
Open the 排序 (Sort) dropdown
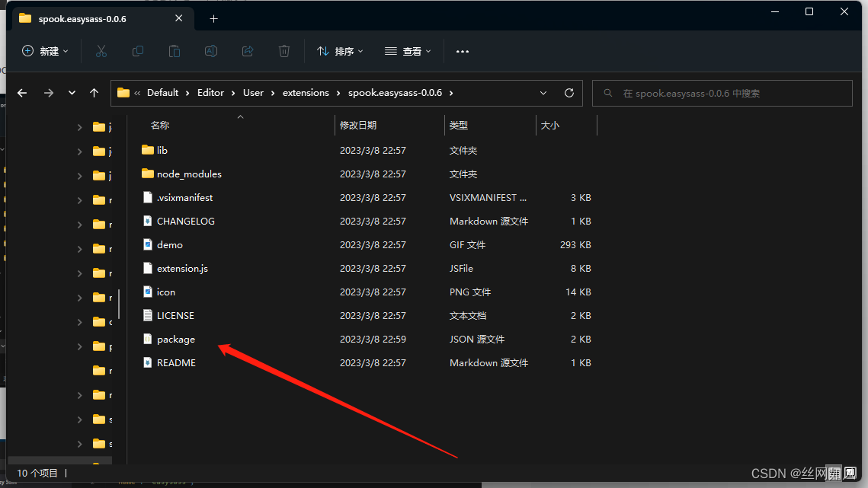click(x=338, y=51)
